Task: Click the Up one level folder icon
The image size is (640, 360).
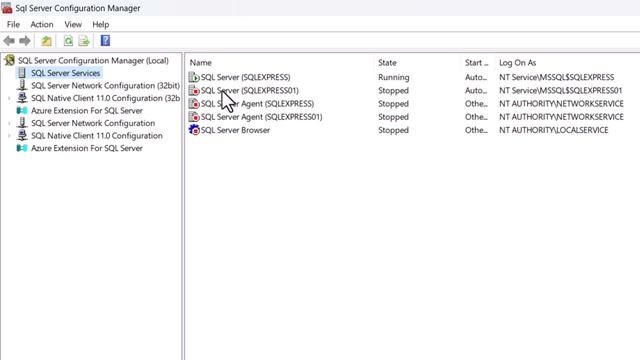Action: point(47,41)
